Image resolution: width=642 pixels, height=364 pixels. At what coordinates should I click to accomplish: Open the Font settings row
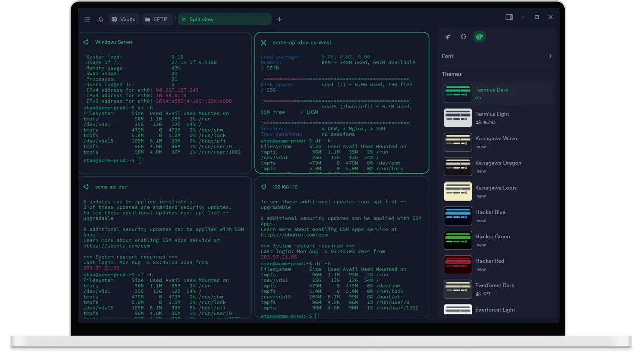[x=497, y=56]
